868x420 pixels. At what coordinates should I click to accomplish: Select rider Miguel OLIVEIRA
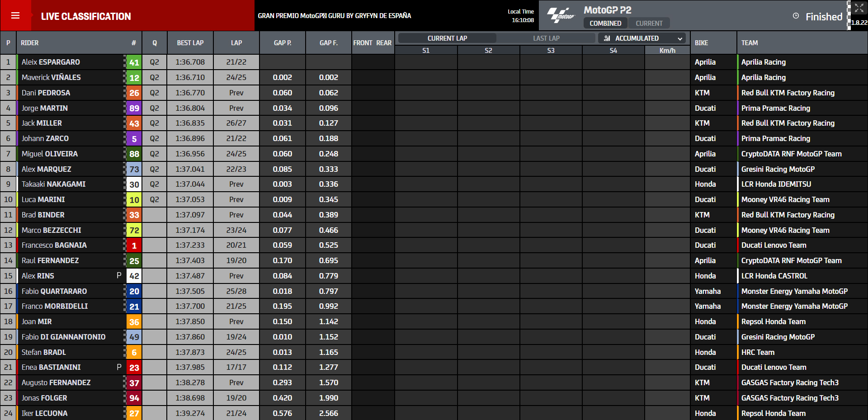coord(50,154)
